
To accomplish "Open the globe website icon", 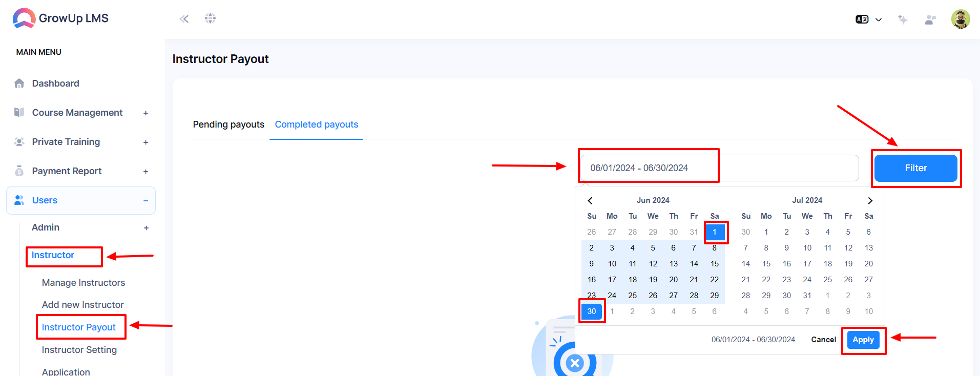I will coord(210,18).
